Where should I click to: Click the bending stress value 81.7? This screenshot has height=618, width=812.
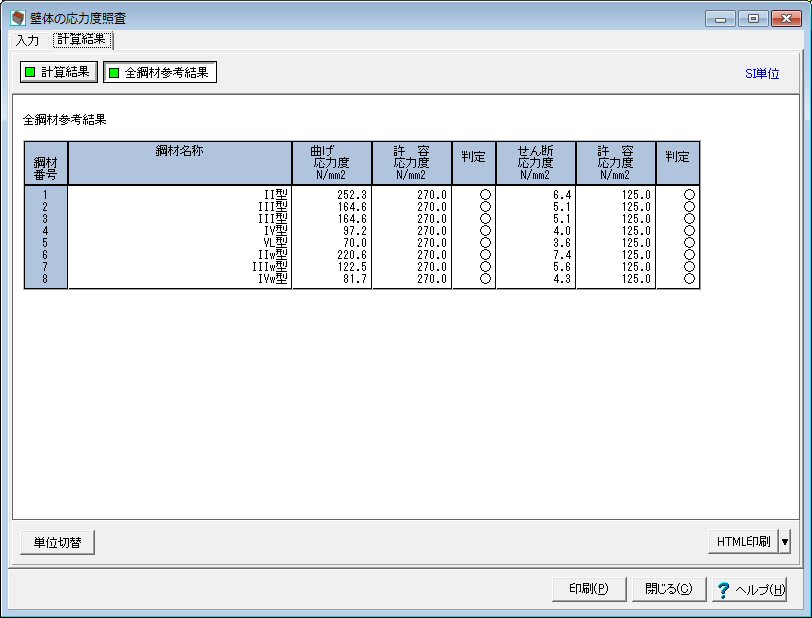(355, 279)
